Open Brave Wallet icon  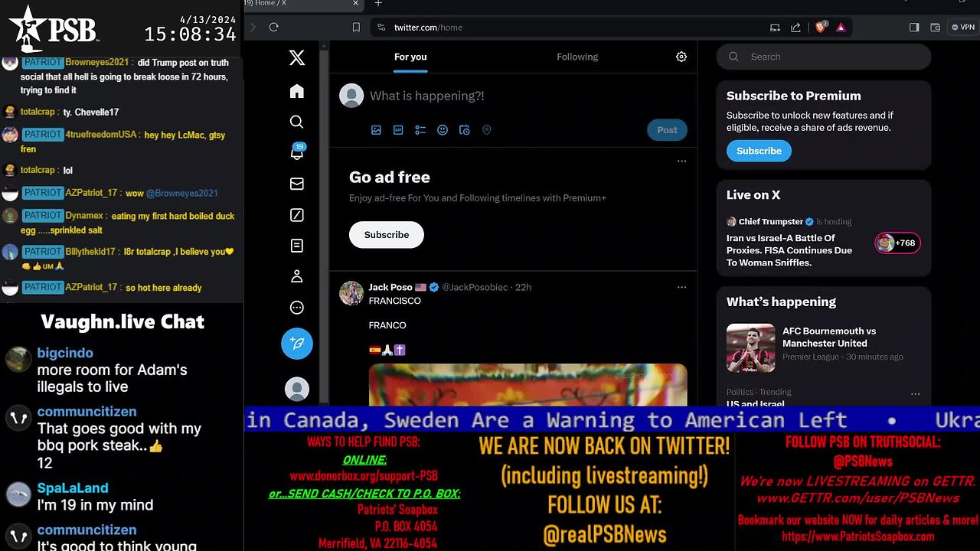[x=935, y=27]
